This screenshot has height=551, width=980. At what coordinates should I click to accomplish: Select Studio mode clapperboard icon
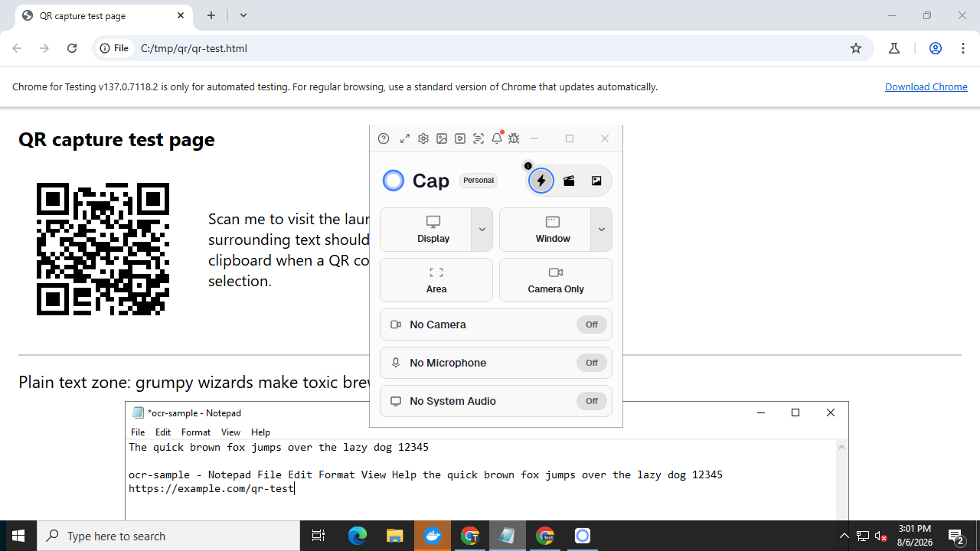click(569, 181)
